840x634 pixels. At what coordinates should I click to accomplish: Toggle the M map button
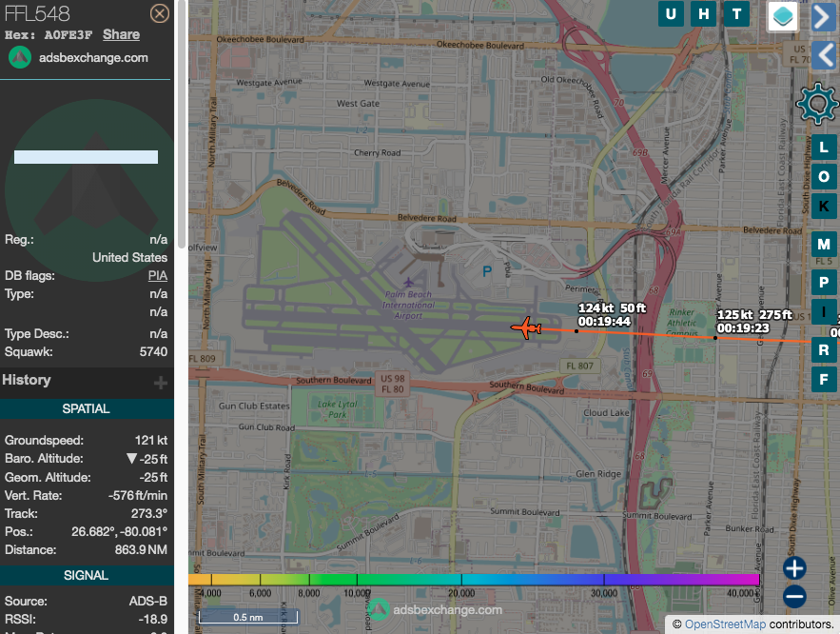click(x=824, y=245)
